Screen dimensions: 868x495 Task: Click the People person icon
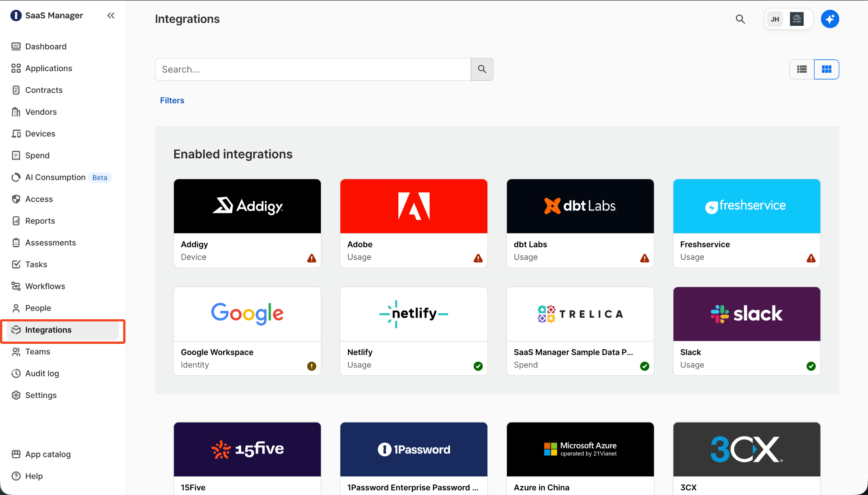tap(16, 308)
